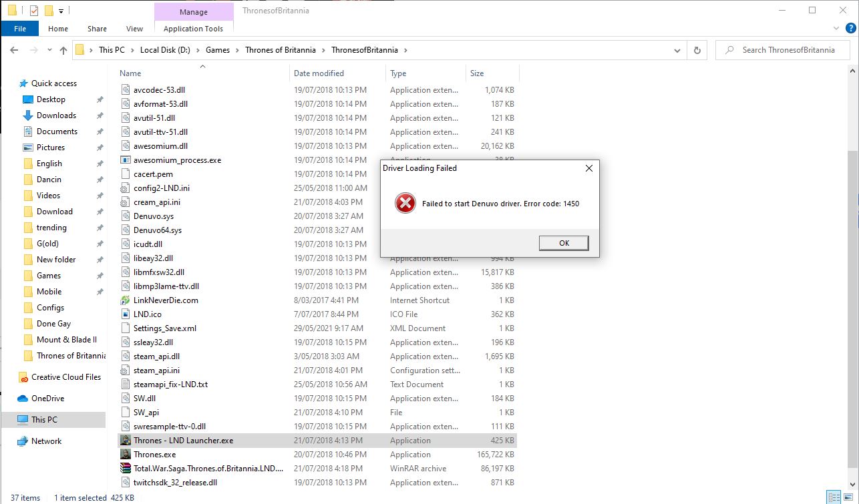Viewport: 859px width, 504px height.
Task: Switch to the Home ribbon tab
Action: coord(58,29)
